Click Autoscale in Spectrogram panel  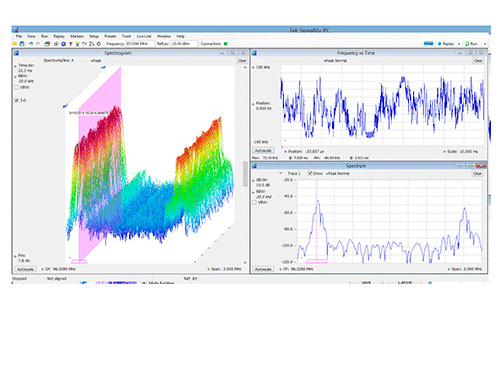point(25,269)
